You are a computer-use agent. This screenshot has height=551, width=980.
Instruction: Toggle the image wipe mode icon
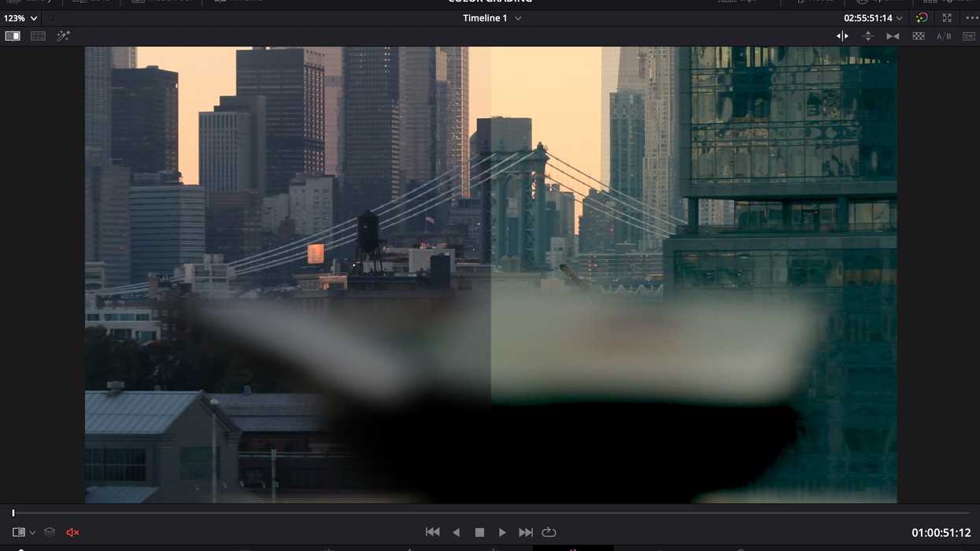coord(13,36)
